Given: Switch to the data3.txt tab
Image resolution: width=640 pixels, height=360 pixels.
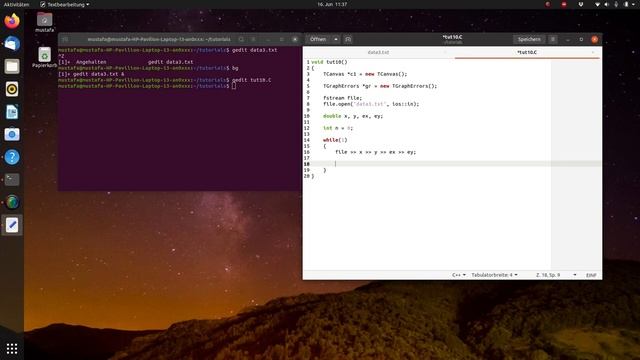Looking at the screenshot, I should pos(378,52).
